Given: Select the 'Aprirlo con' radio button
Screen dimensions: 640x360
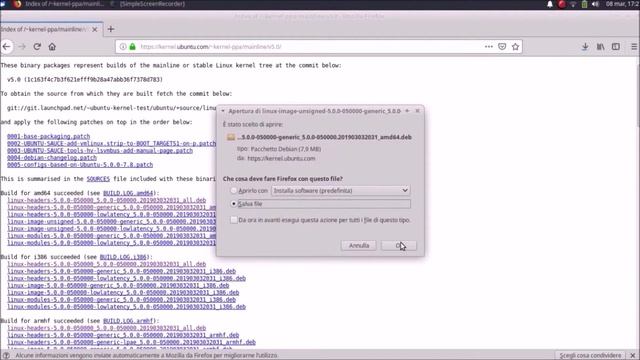Looking at the screenshot, I should (234, 191).
